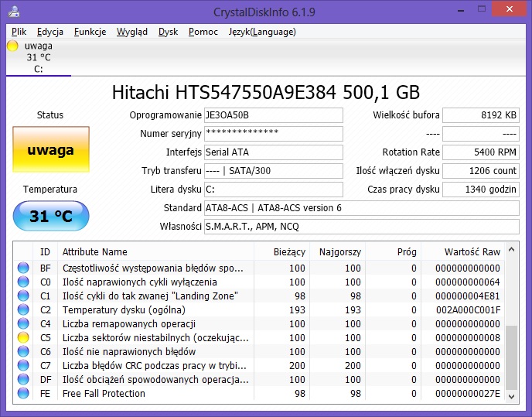
Task: Click the Wartość Raw column header
Action: 462,252
